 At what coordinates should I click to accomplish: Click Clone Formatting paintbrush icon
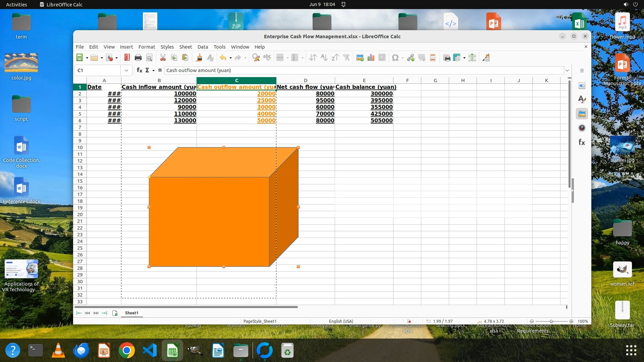point(199,58)
